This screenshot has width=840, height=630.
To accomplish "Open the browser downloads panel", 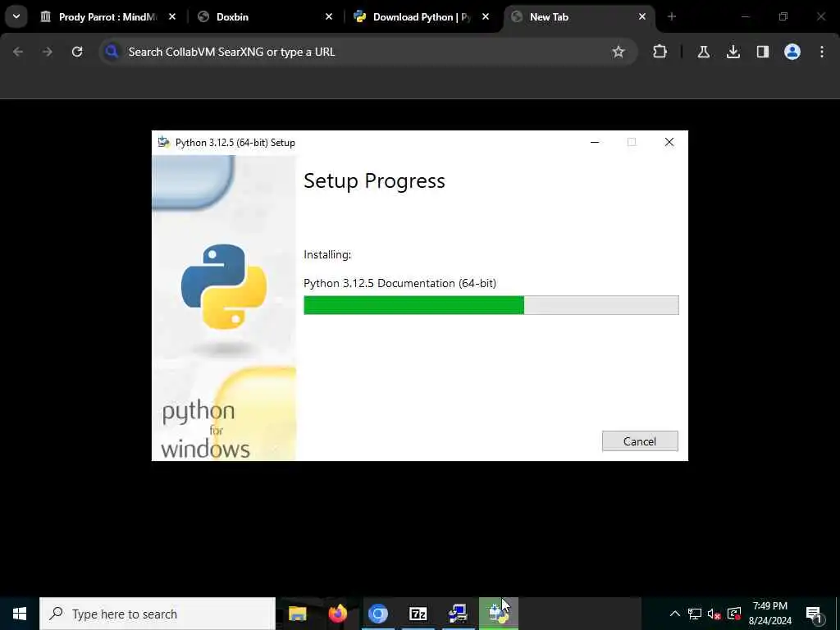I will point(733,52).
